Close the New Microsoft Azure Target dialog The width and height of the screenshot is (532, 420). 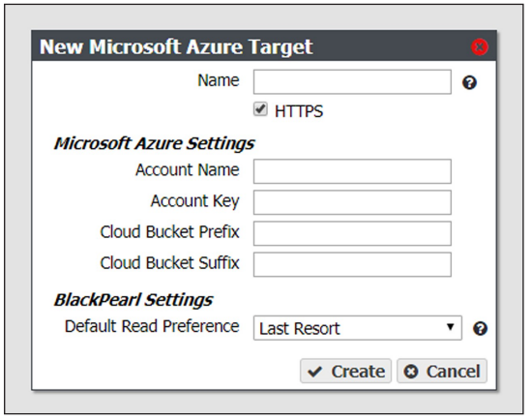[480, 46]
